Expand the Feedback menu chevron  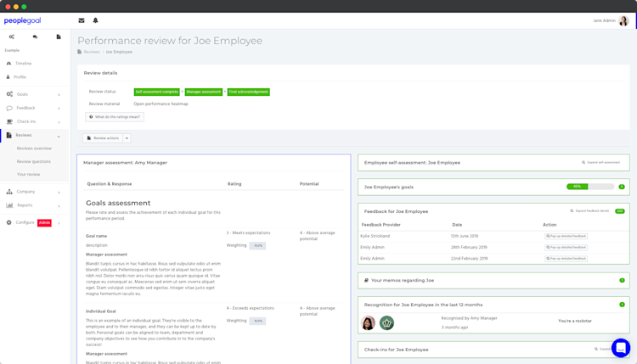59,109
